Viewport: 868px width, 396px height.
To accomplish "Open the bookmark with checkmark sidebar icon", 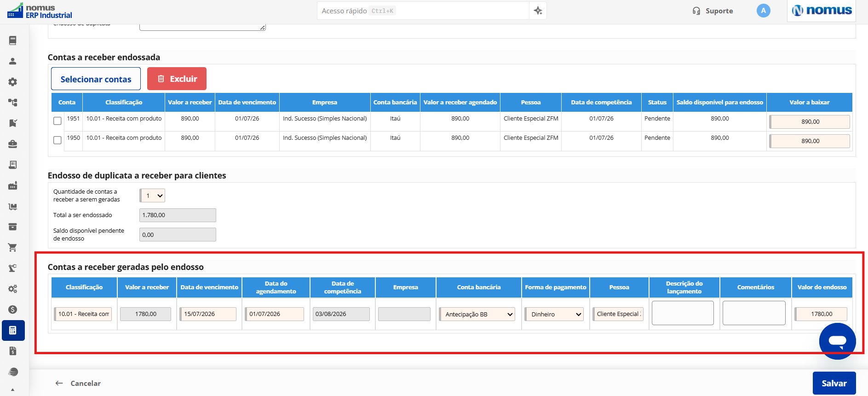I will click(13, 123).
